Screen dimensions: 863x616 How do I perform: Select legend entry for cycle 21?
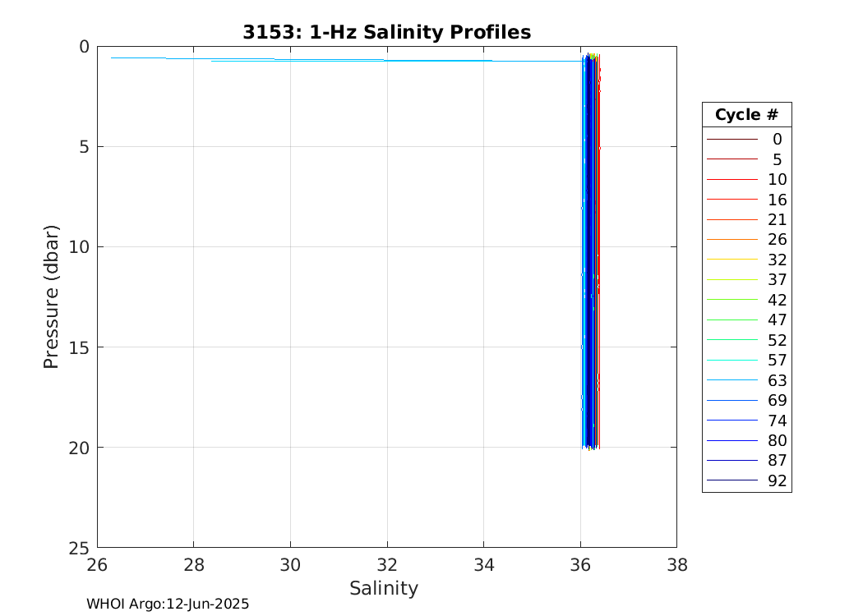(747, 219)
